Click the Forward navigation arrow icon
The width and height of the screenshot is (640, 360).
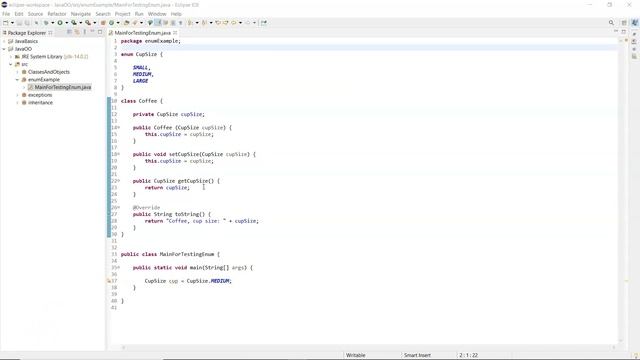[x=247, y=23]
